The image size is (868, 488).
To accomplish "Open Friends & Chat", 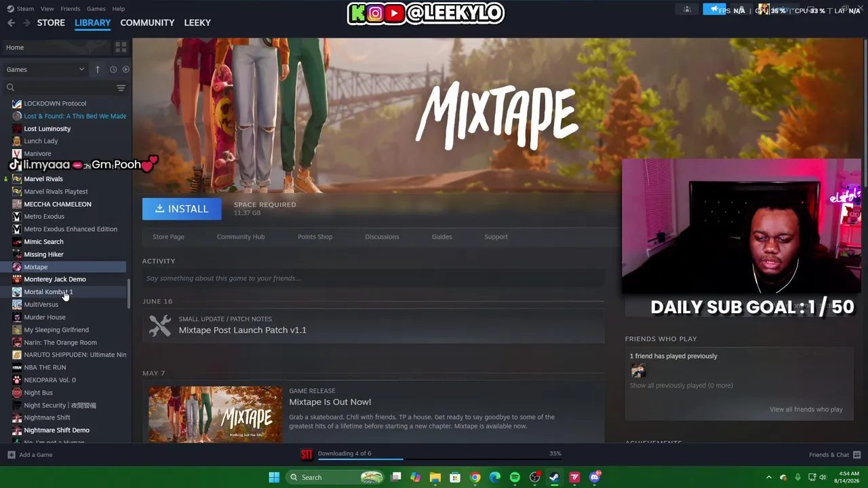I will (x=834, y=455).
